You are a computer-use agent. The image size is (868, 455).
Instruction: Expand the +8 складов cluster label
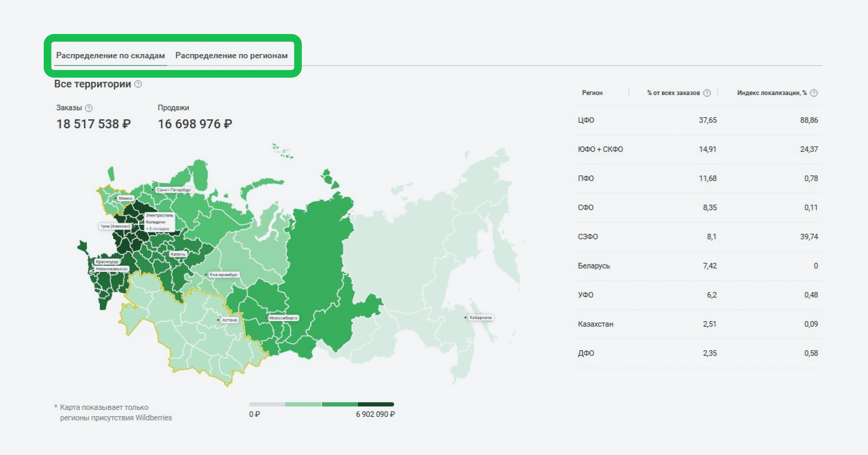click(x=158, y=229)
